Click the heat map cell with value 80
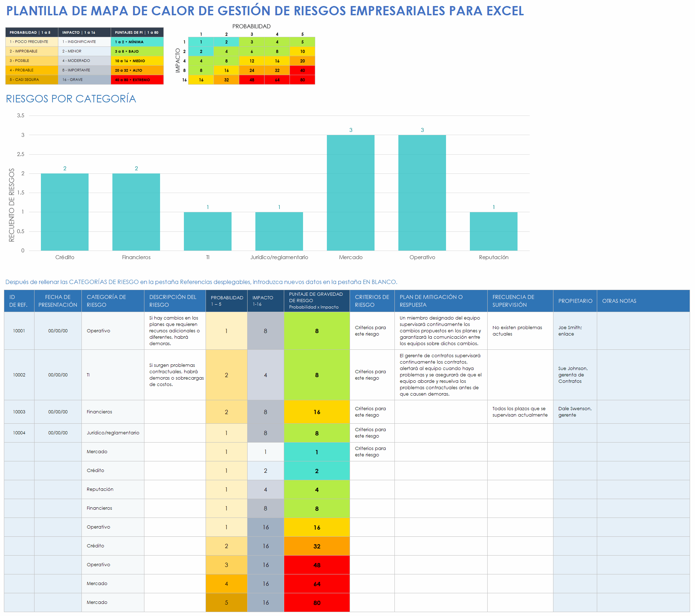This screenshot has width=695, height=616. (x=302, y=80)
